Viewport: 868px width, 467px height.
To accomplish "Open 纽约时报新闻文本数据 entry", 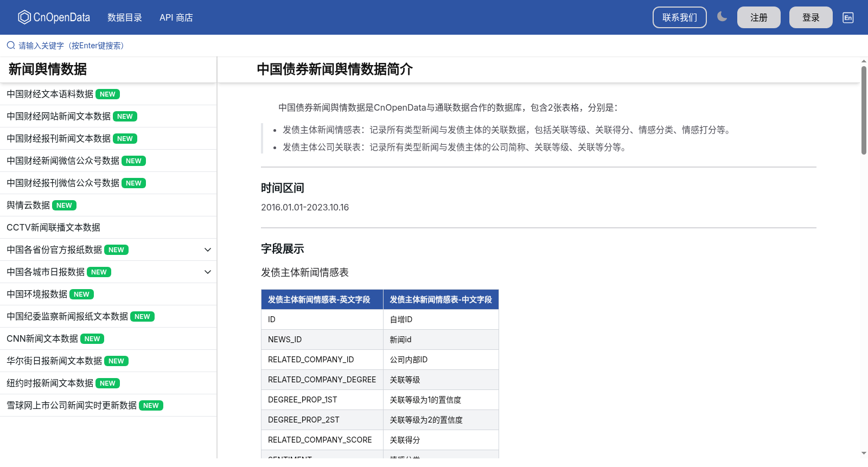I will [x=50, y=383].
